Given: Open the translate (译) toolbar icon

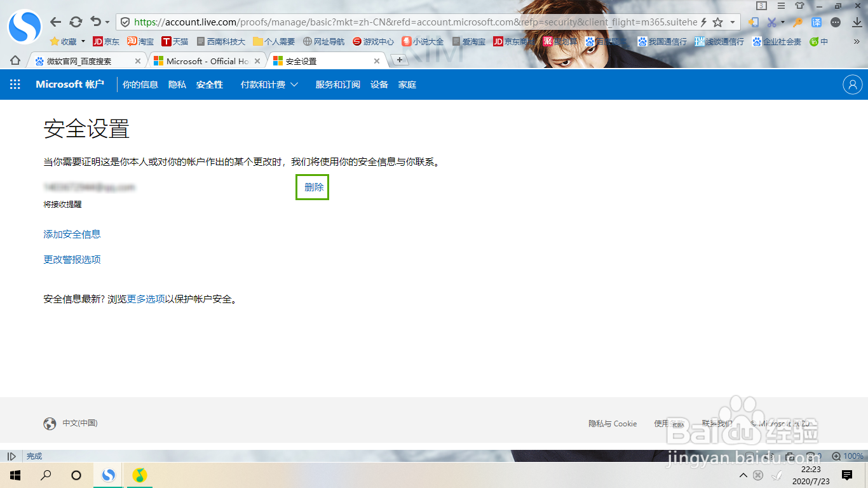Looking at the screenshot, I should click(816, 21).
